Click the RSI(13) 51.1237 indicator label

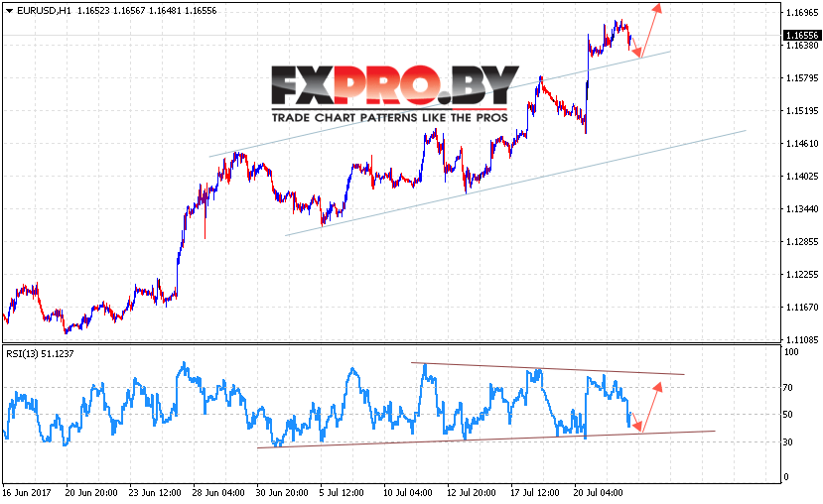[40, 354]
